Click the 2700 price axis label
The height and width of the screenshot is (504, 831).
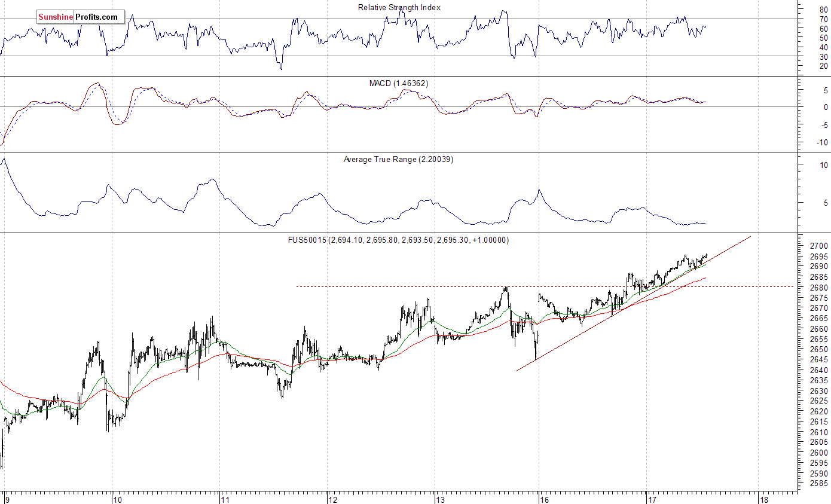pos(819,246)
